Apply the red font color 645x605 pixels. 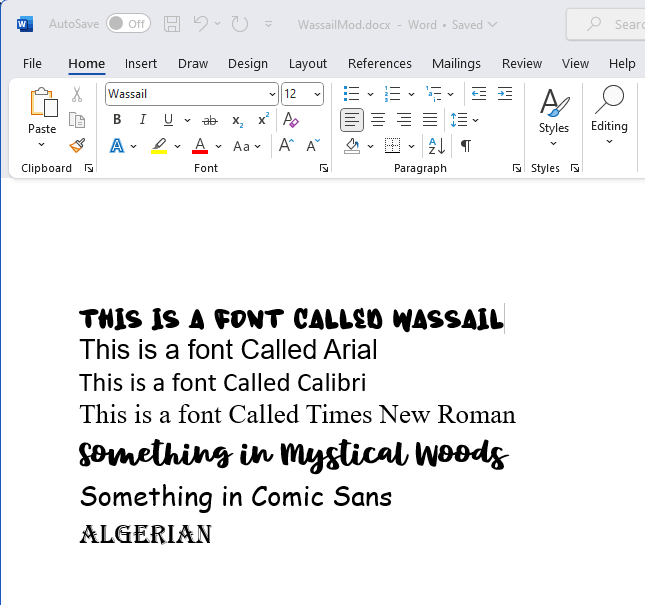pyautogui.click(x=200, y=146)
